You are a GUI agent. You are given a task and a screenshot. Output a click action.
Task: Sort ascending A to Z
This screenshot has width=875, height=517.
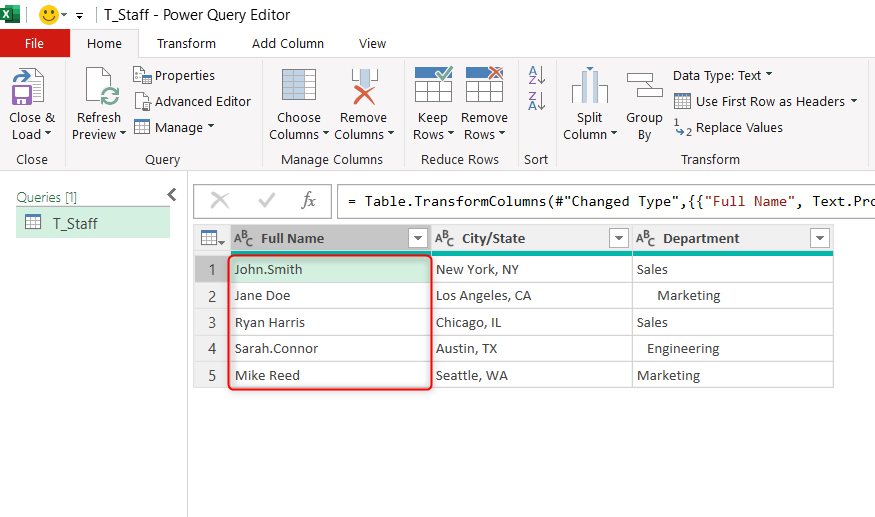click(x=536, y=75)
